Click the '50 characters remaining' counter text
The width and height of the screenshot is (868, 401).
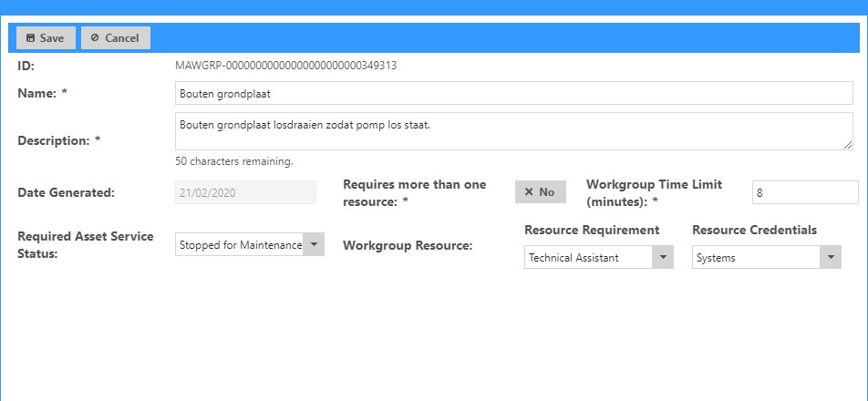(234, 161)
